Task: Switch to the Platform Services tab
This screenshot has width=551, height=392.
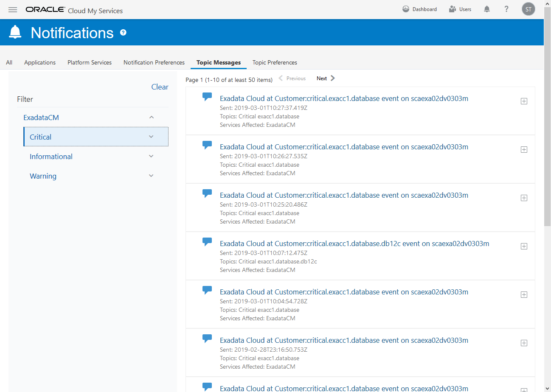Action: [90, 62]
